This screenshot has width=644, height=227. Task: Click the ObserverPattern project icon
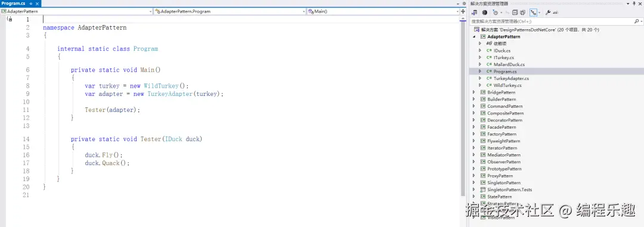[483, 162]
